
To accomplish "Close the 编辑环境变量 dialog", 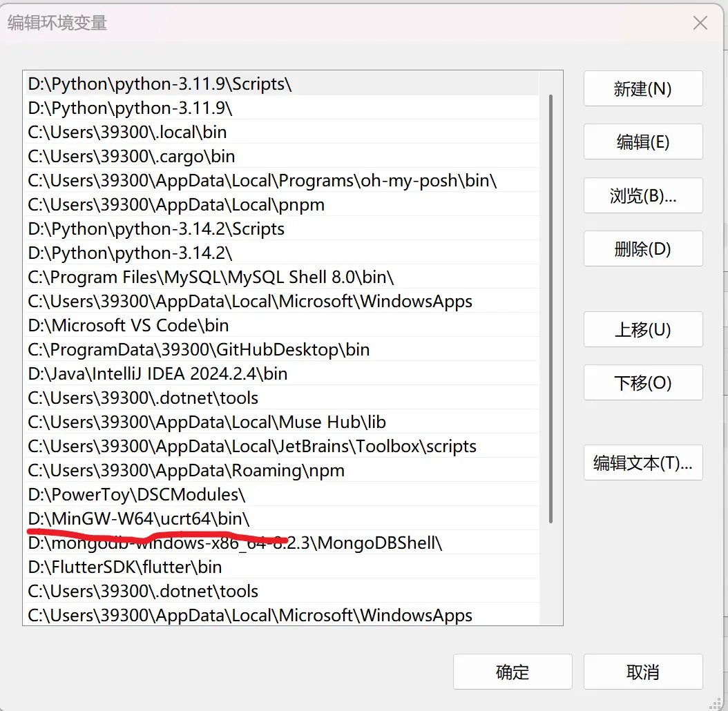I will click(x=700, y=23).
